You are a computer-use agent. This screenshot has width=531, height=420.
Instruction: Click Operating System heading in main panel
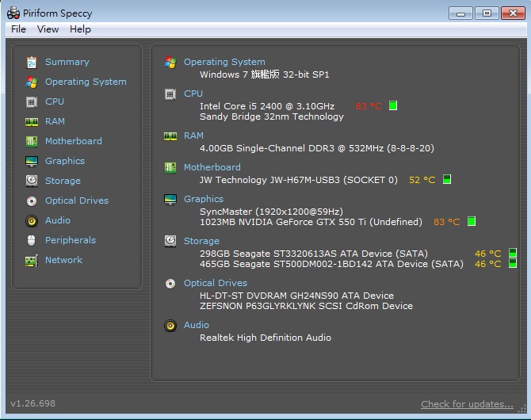(224, 63)
